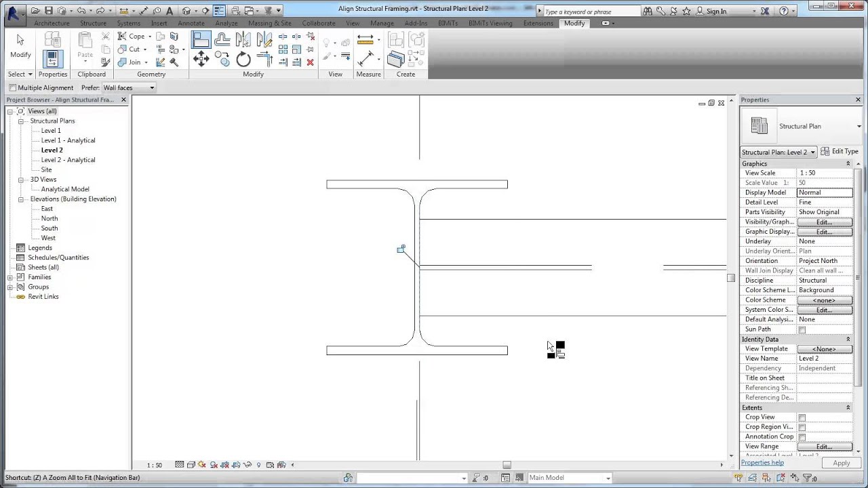Switch to the Collaborate tab
The height and width of the screenshot is (488, 868).
[319, 23]
